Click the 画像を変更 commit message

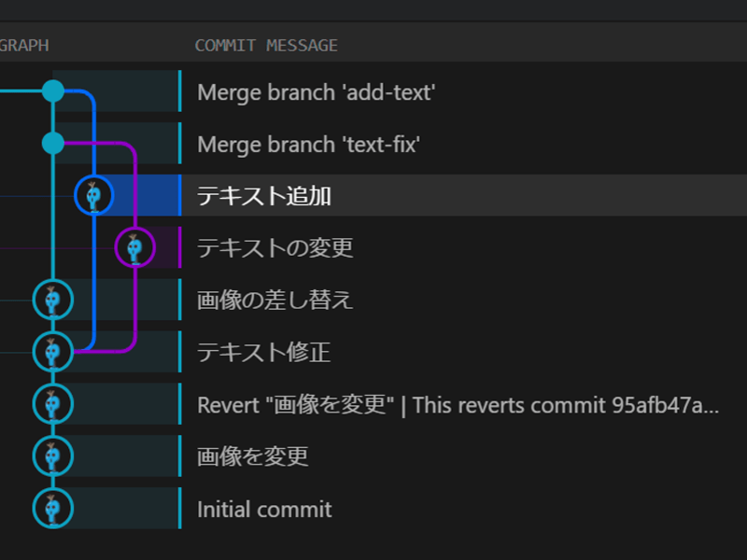(x=253, y=456)
